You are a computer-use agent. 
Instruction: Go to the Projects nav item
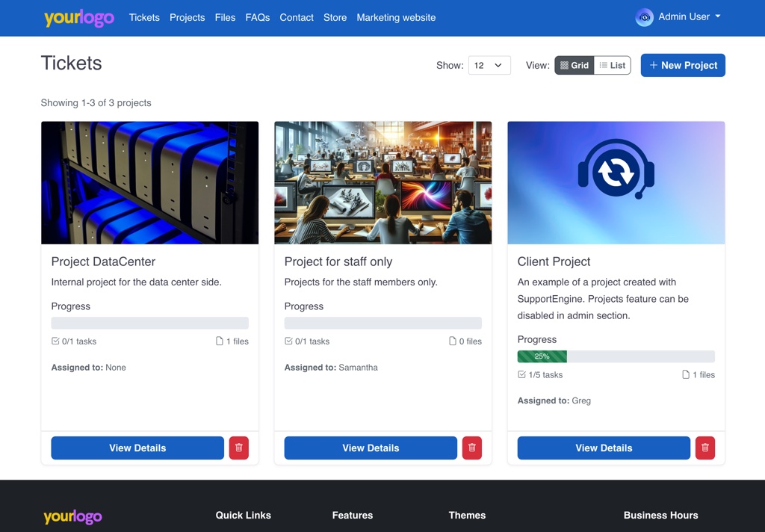point(187,18)
